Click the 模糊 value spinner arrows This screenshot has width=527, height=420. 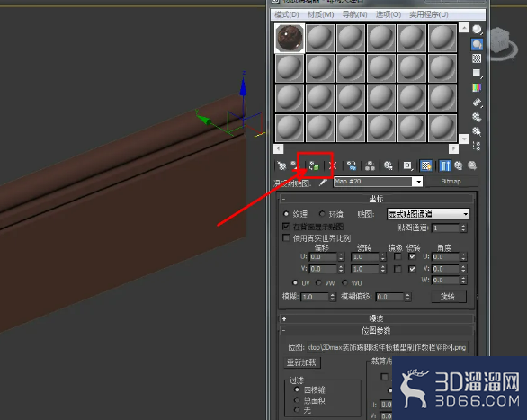(x=333, y=297)
